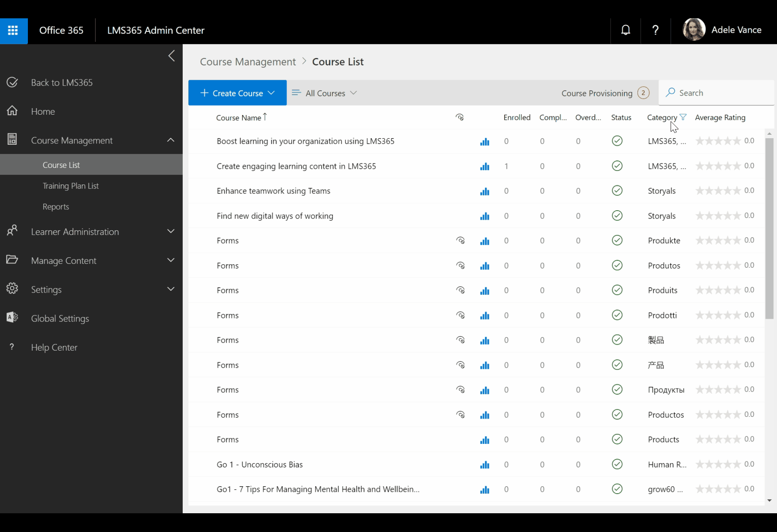Click hidden eye icon on Forms Продукты row
The image size is (777, 532).
pos(460,389)
